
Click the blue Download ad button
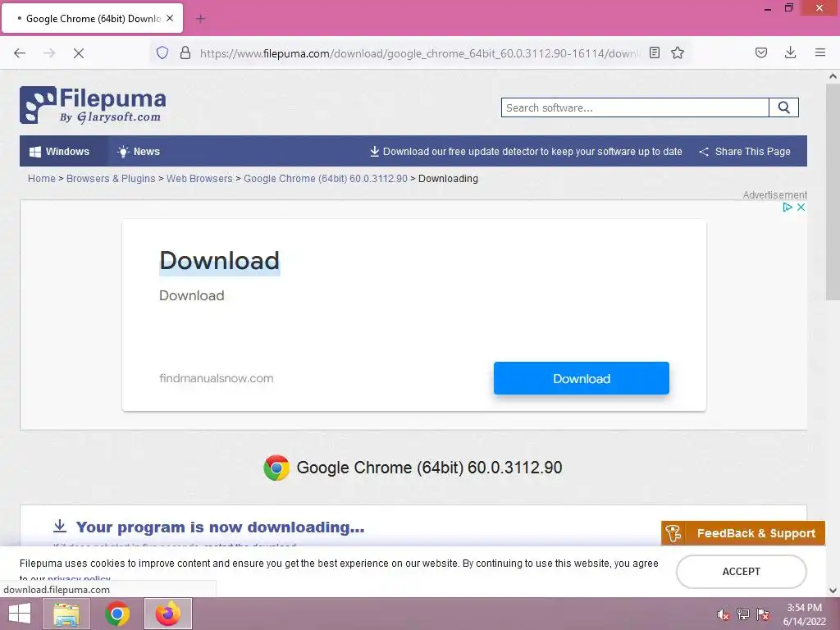click(x=582, y=378)
